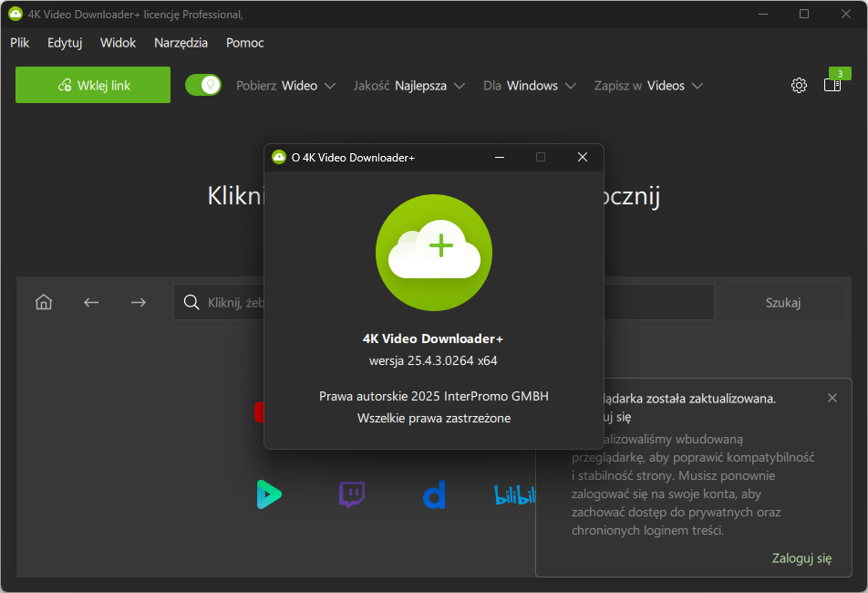Minimize the main application window
This screenshot has height=593, width=868.
point(763,14)
